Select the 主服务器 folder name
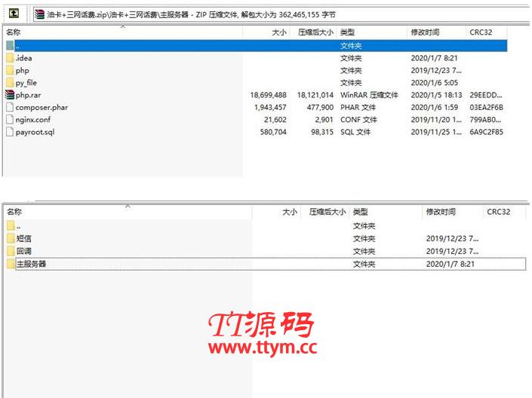The width and height of the screenshot is (532, 398). [x=31, y=264]
